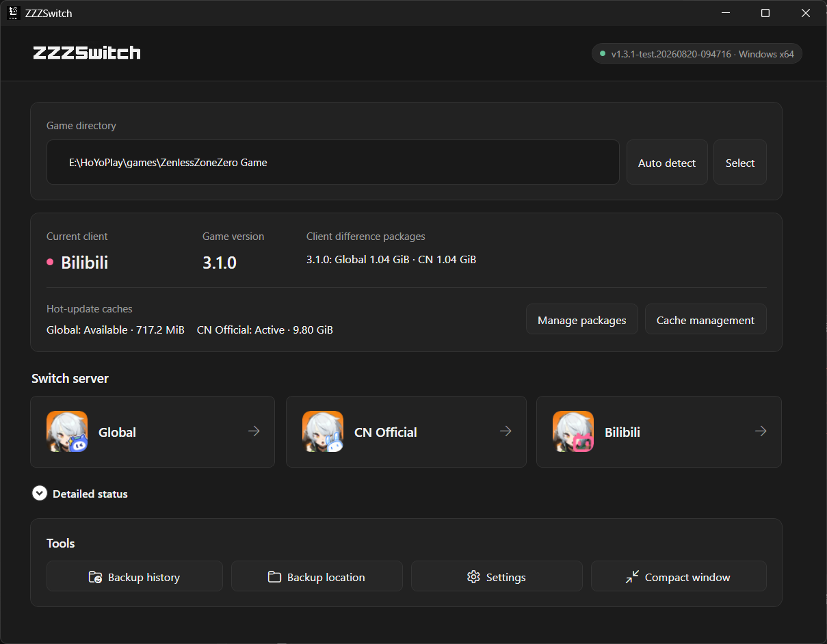
Task: Click the arrow on the CN Official card
Action: point(506,431)
